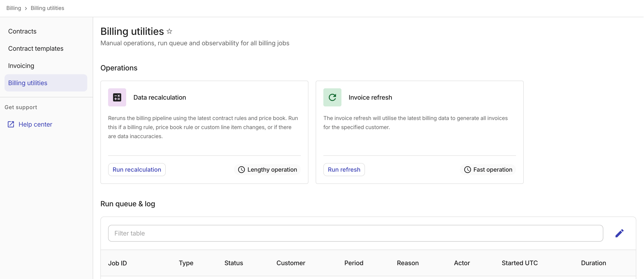644x279 pixels.
Task: Select Billing utilities in the sidebar
Action: point(46,83)
